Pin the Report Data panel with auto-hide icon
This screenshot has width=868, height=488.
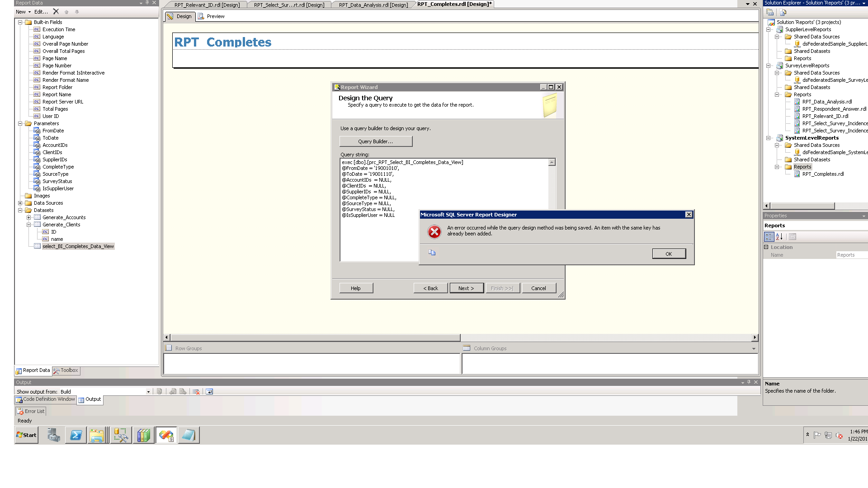(147, 3)
